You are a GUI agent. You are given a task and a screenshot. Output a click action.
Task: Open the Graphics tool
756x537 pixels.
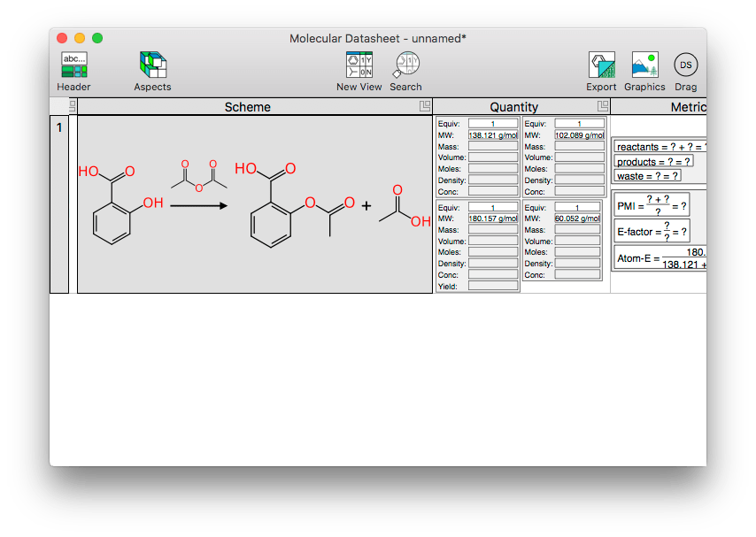(x=644, y=65)
